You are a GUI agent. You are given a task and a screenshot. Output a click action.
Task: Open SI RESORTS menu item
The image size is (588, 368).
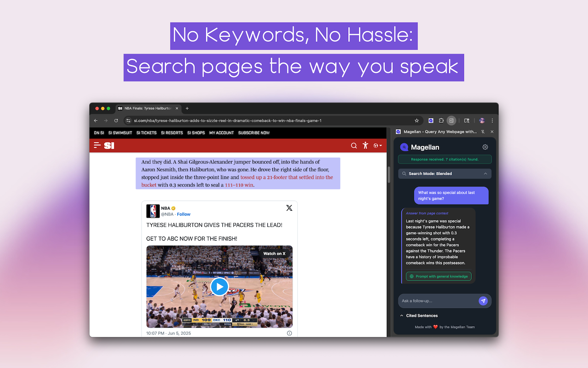point(172,133)
